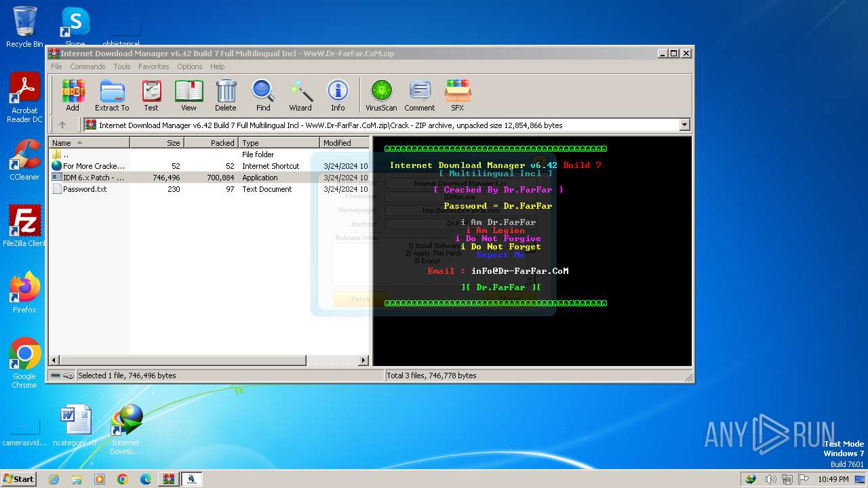Click the clock showing 10:49 PM
This screenshot has width=868, height=488.
[833, 479]
